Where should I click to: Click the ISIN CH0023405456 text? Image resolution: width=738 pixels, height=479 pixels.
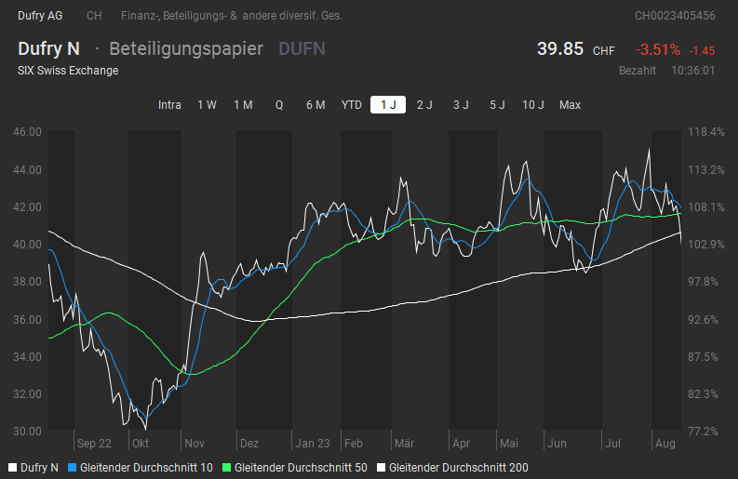coord(675,16)
